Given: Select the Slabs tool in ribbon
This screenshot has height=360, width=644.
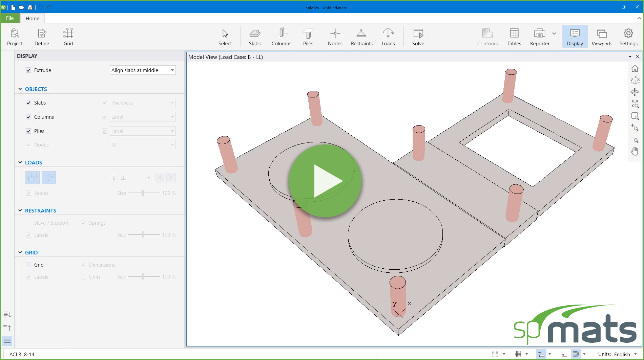Looking at the screenshot, I should click(x=254, y=37).
